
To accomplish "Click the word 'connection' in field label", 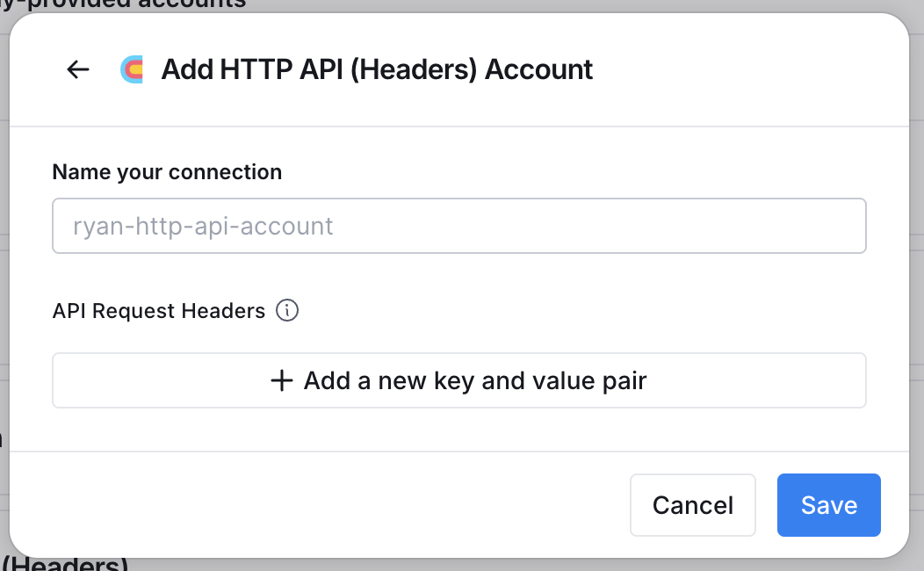I will (225, 172).
